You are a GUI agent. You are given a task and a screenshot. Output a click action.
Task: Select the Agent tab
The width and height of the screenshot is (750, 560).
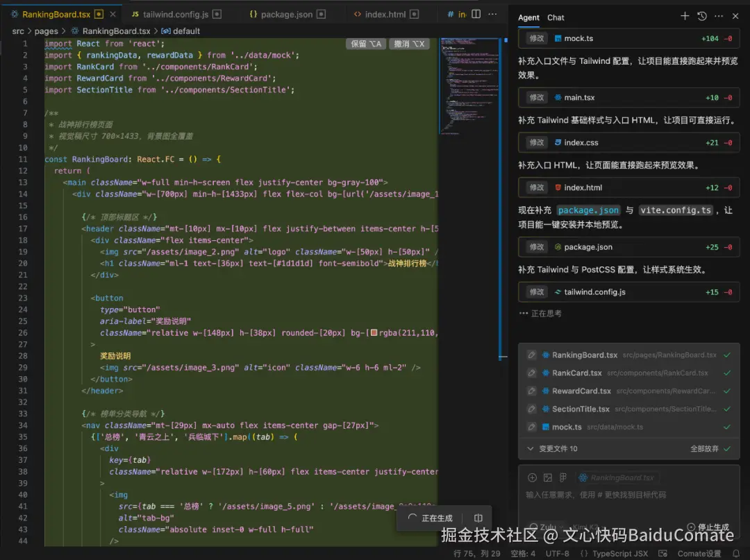pos(528,17)
